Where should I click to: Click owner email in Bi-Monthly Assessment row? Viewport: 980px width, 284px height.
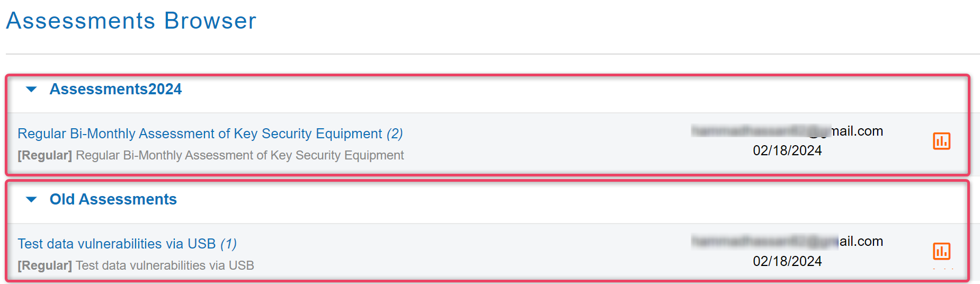coord(787,131)
